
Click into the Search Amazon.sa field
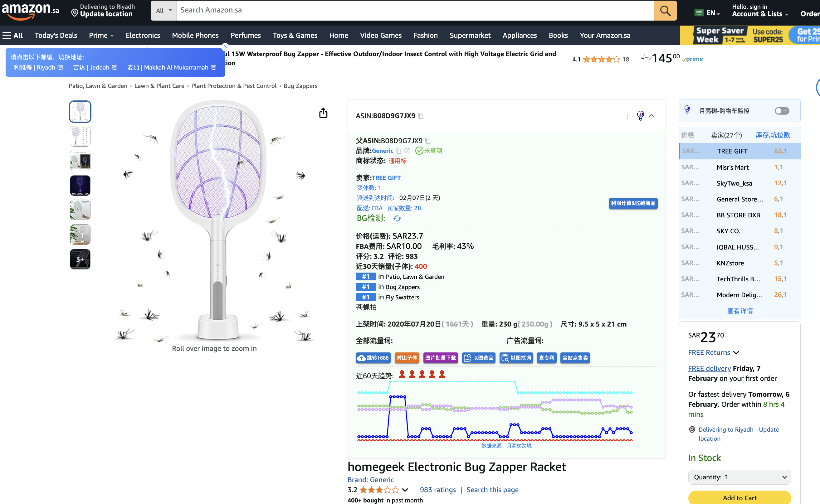click(413, 10)
